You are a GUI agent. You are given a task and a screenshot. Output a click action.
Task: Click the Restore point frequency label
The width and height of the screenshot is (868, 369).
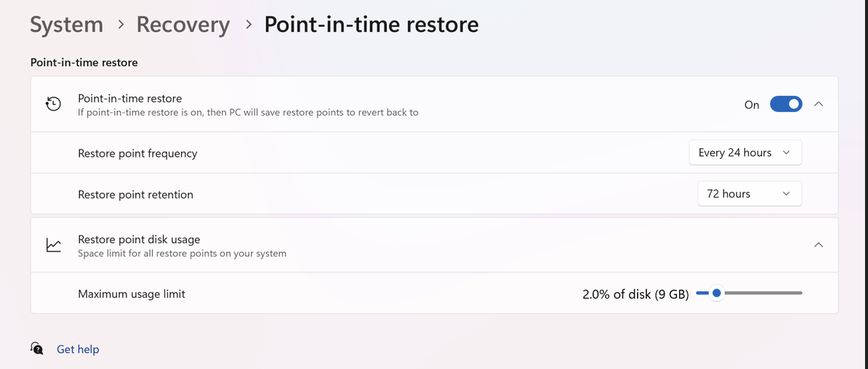137,153
